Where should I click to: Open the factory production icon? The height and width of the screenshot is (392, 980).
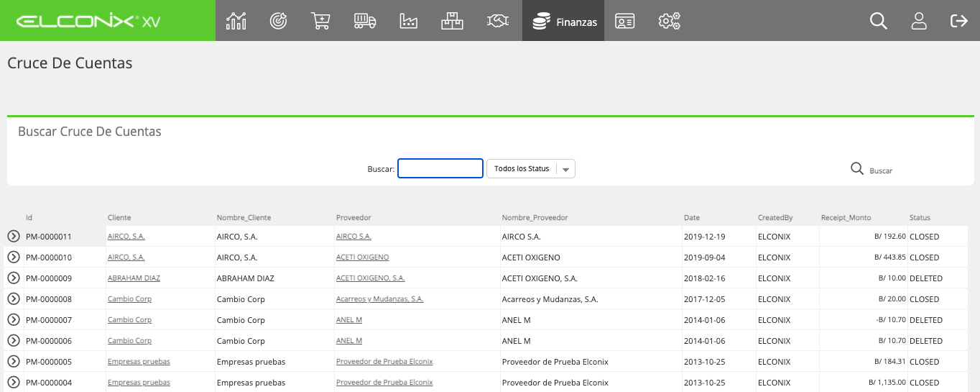coord(409,21)
